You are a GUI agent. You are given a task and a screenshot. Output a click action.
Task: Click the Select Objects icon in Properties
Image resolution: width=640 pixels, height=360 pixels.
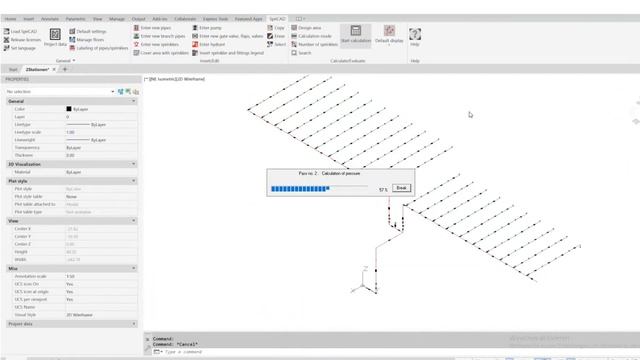tap(128, 92)
